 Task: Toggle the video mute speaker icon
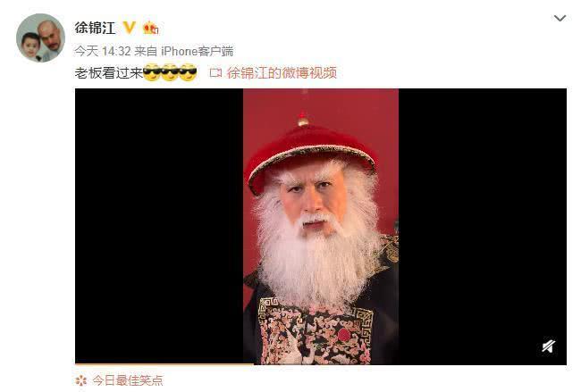(x=549, y=346)
